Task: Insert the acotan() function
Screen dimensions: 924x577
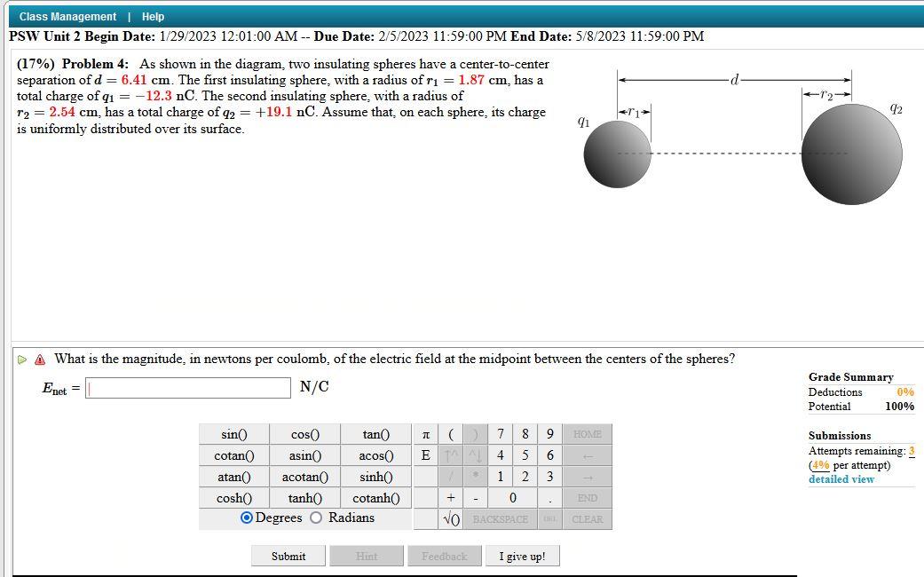Action: (304, 477)
